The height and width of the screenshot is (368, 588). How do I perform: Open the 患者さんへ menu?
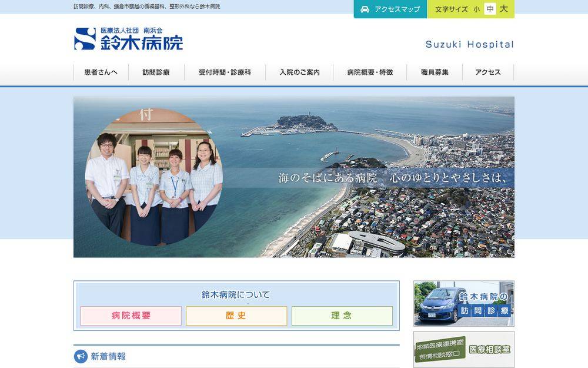click(101, 72)
